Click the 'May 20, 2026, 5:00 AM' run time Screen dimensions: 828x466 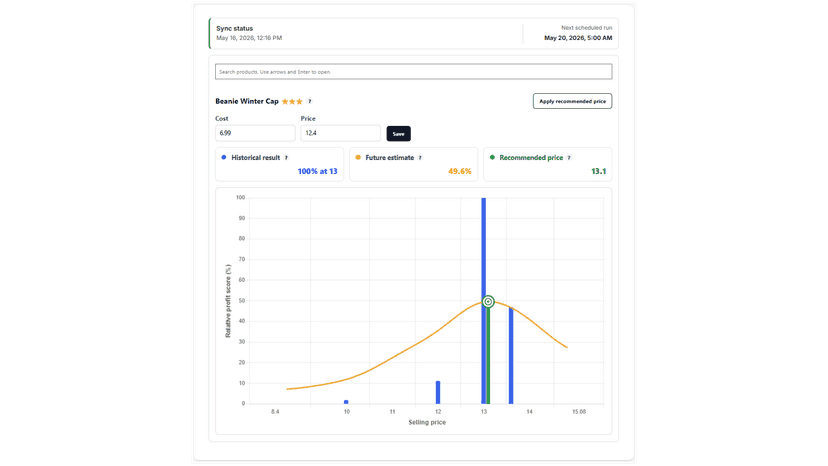point(578,38)
